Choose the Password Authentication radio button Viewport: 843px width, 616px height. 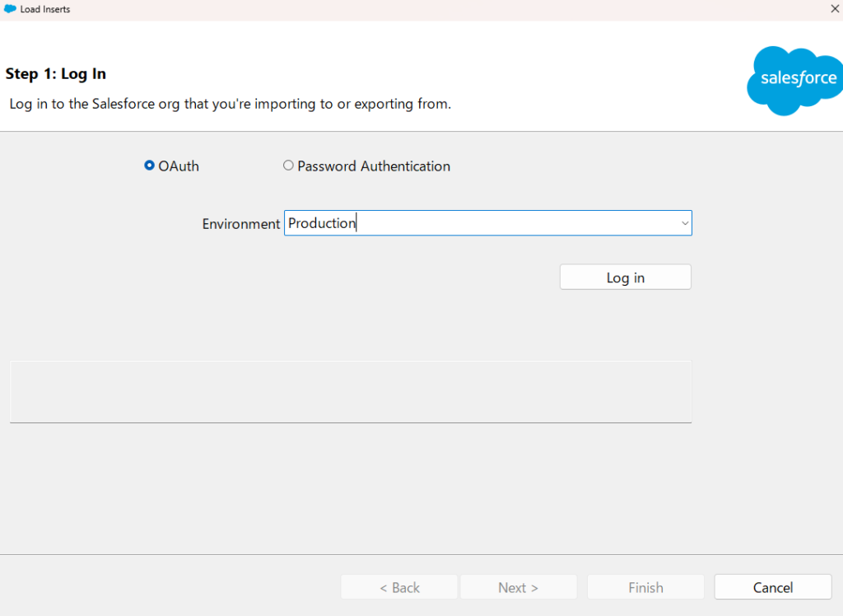point(288,166)
